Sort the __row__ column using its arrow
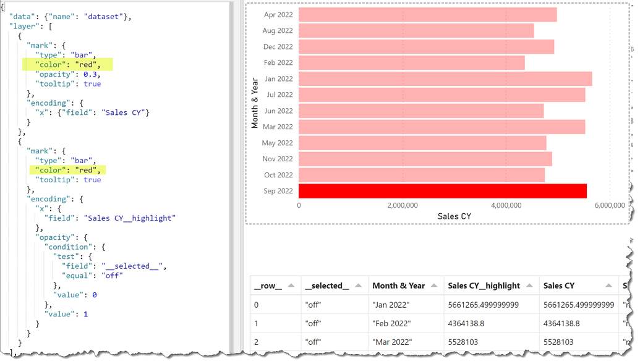 (291, 286)
